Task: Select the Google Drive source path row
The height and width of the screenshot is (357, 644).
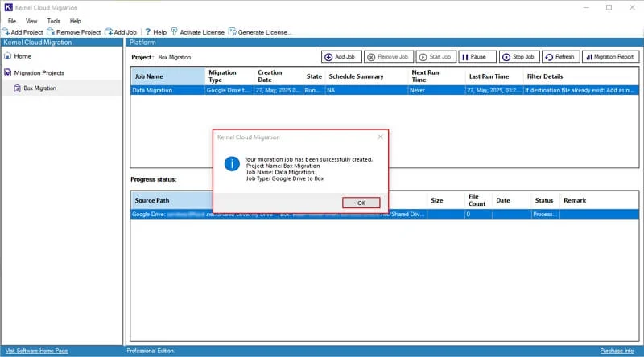Action: [x=385, y=214]
